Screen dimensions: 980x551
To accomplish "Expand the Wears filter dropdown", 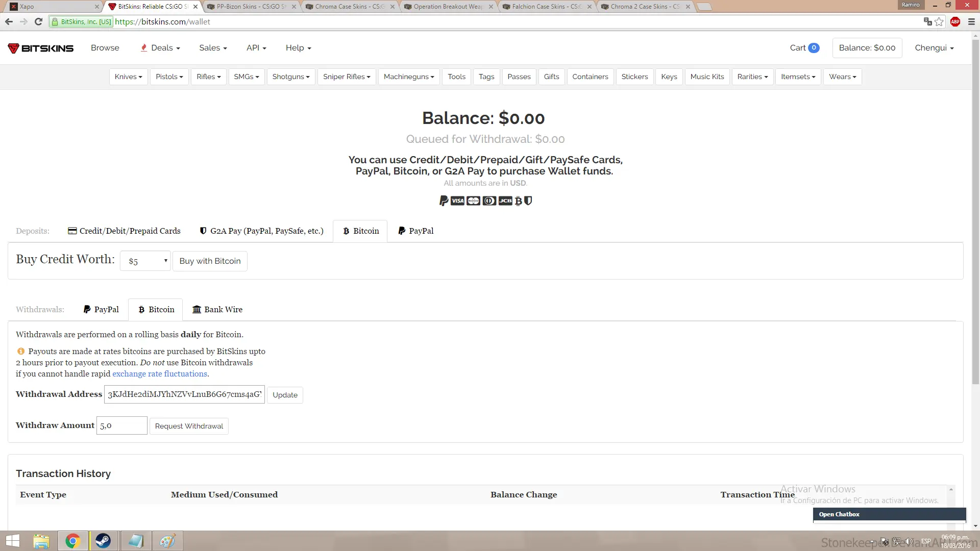I will pos(843,77).
